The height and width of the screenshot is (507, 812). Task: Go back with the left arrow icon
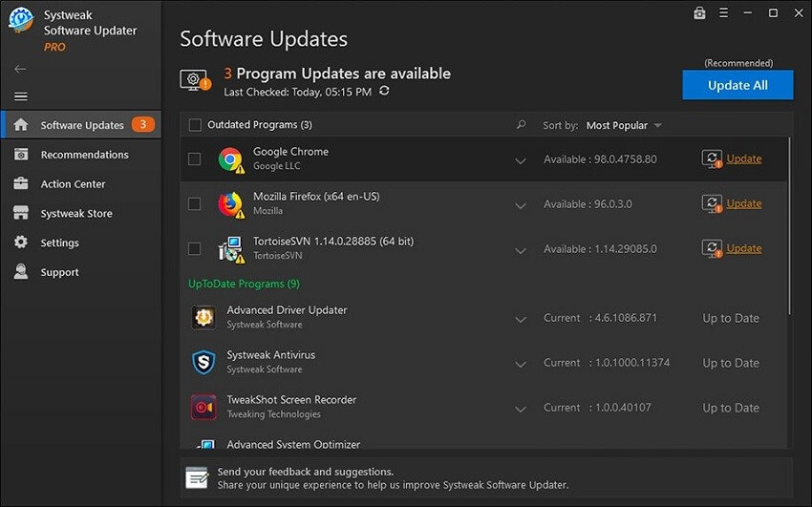tap(20, 69)
